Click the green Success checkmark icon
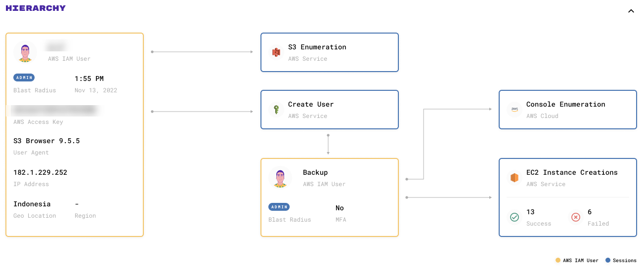The image size is (644, 271). tap(515, 217)
